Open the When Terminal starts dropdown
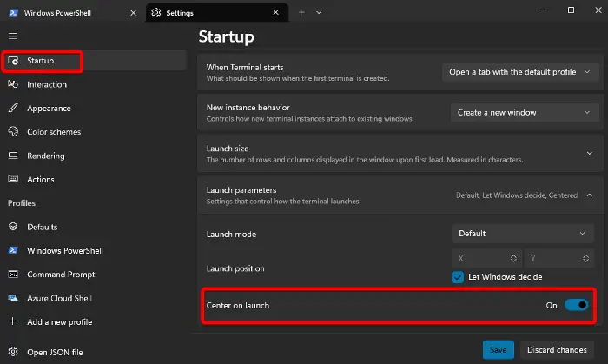The width and height of the screenshot is (608, 364). (x=520, y=72)
